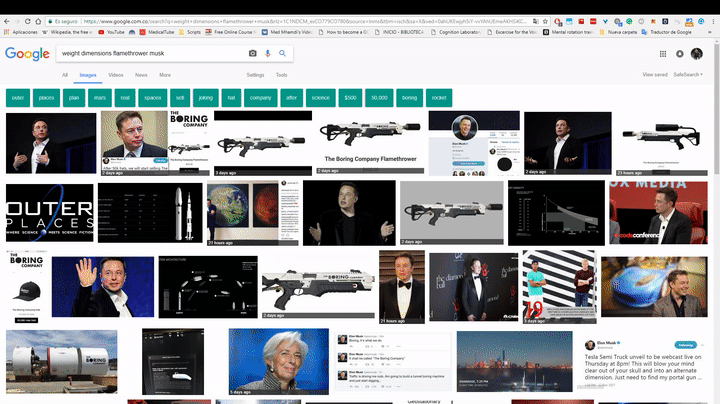This screenshot has height=404, width=720.
Task: Select the teal 'boring' suggestion chip
Action: pyautogui.click(x=409, y=98)
